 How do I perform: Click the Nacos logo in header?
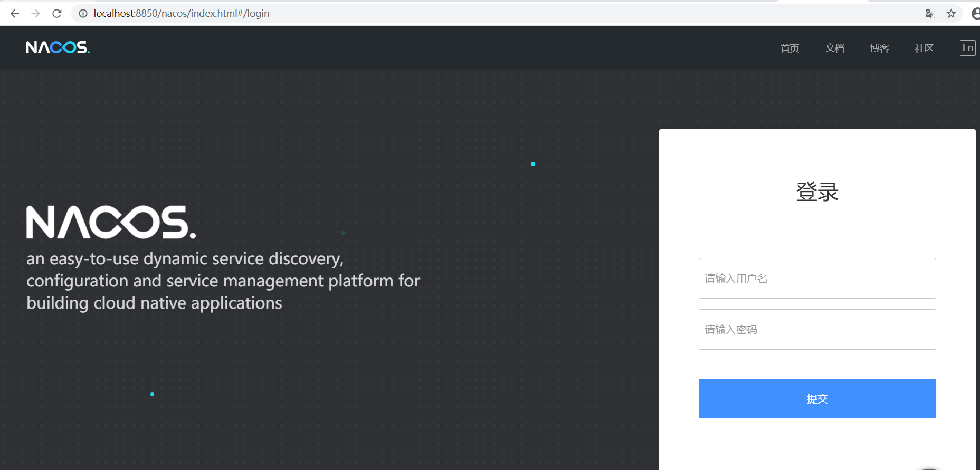coord(58,47)
